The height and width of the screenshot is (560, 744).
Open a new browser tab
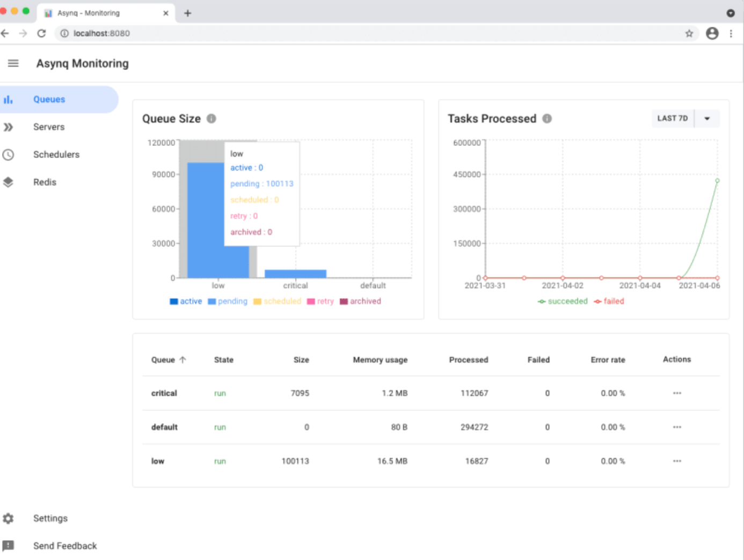coord(187,13)
